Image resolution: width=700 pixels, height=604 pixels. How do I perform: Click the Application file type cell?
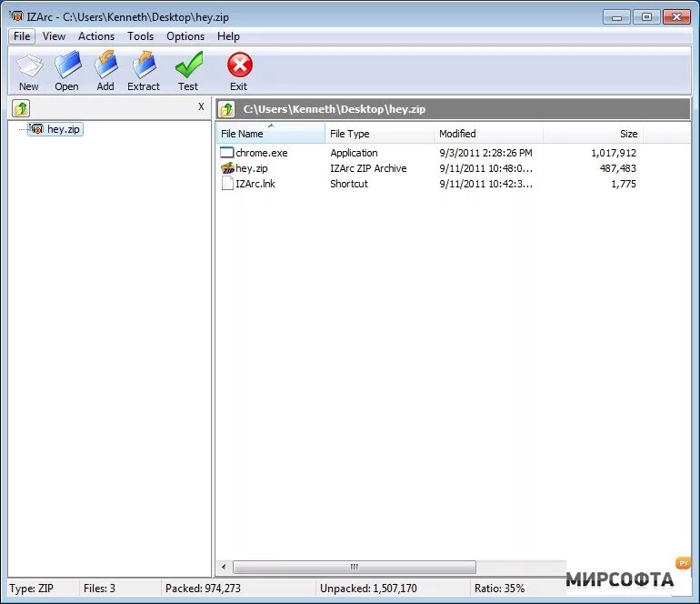tap(354, 153)
